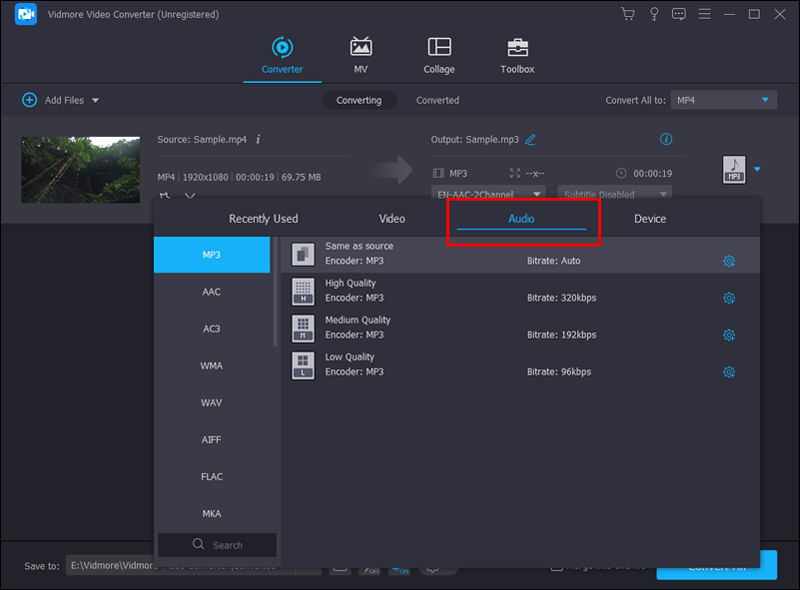800x590 pixels.
Task: Open the EN-AAC-2Channel audio track dropdown
Action: 488,192
